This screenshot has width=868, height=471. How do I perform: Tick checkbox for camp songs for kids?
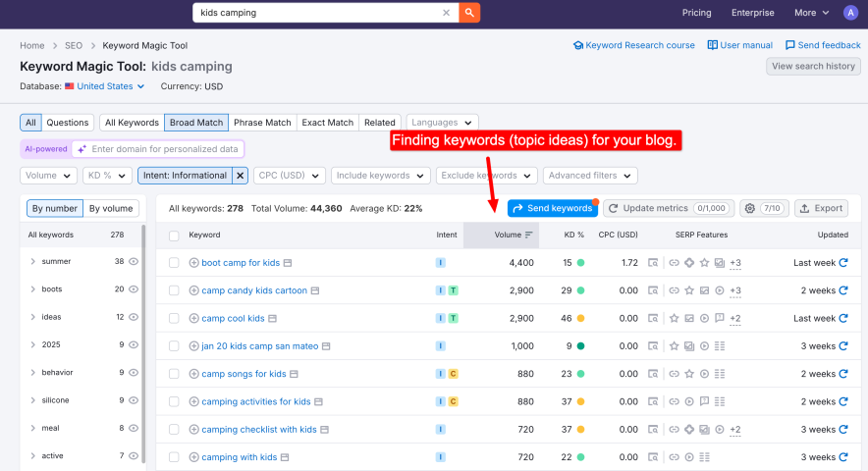pyautogui.click(x=174, y=374)
